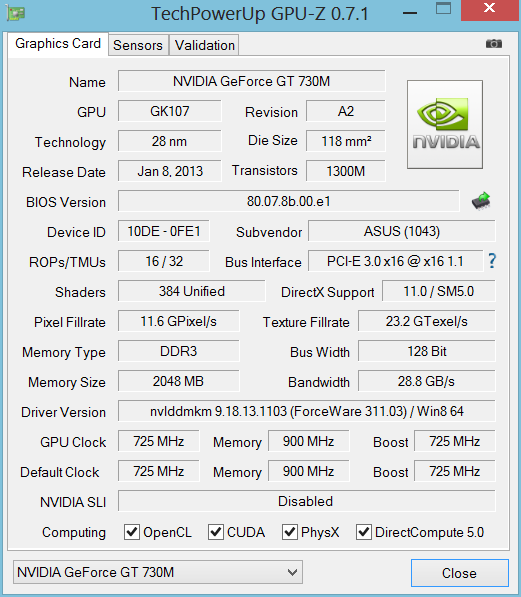
Task: Select the Graphics Card tab
Action: (58, 44)
